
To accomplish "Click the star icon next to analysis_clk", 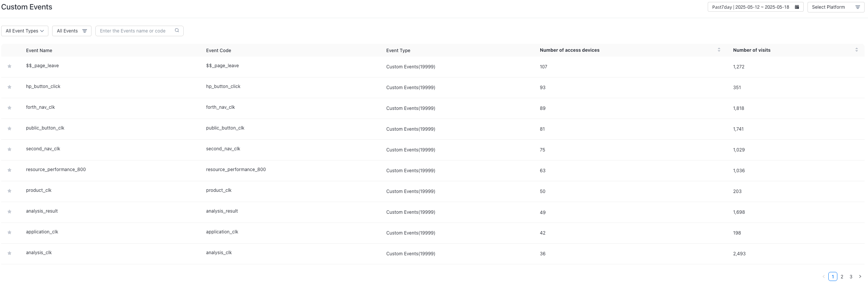I will pyautogui.click(x=9, y=253).
